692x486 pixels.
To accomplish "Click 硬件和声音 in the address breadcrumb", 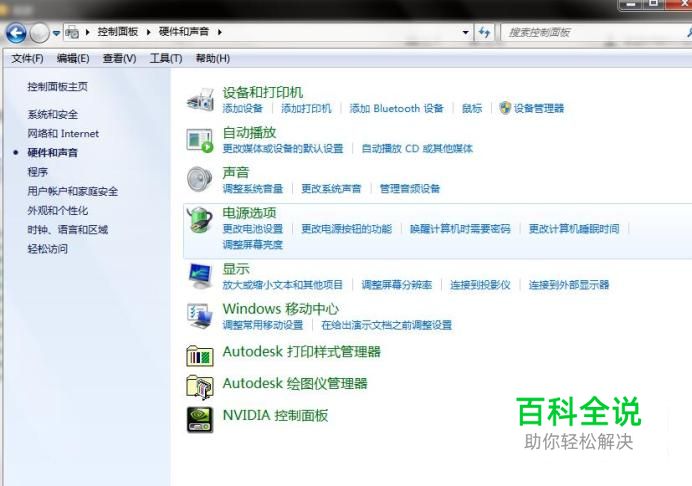I will point(184,32).
